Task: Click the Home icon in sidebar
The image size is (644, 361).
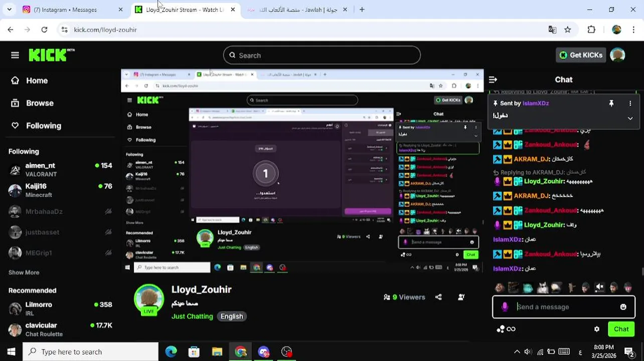Action: click(x=15, y=80)
